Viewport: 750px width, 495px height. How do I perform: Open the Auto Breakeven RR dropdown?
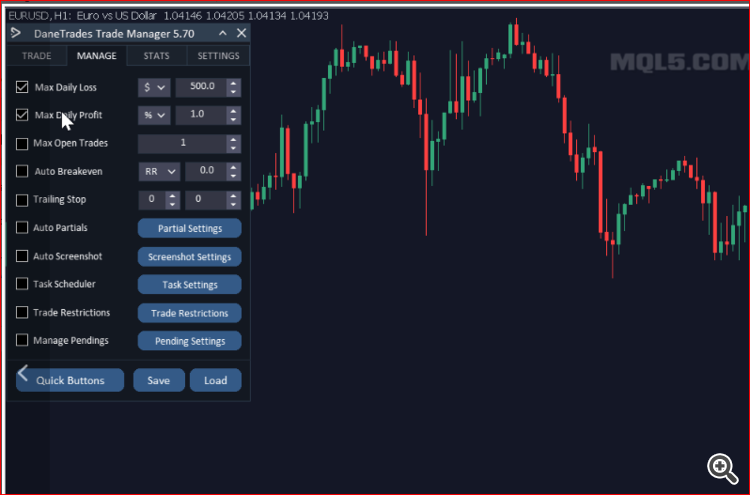(x=159, y=171)
